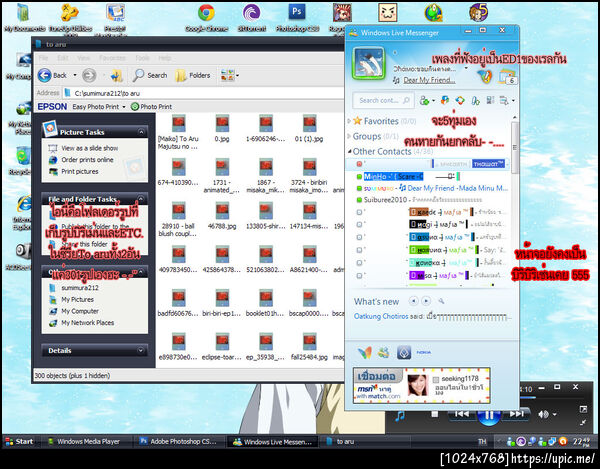Click View as a slide show

coord(90,148)
